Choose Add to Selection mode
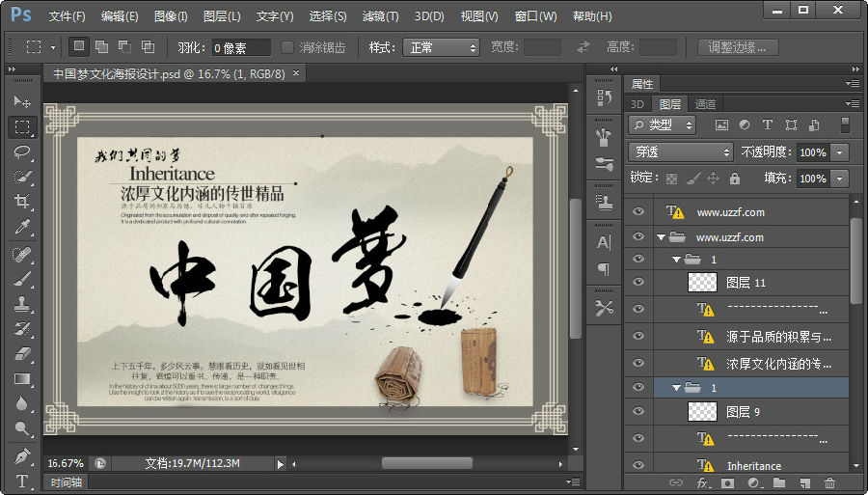This screenshot has width=868, height=495. point(101,46)
